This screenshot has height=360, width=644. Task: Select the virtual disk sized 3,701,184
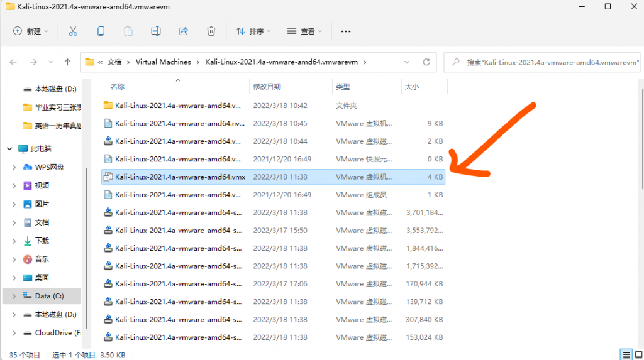(x=273, y=212)
